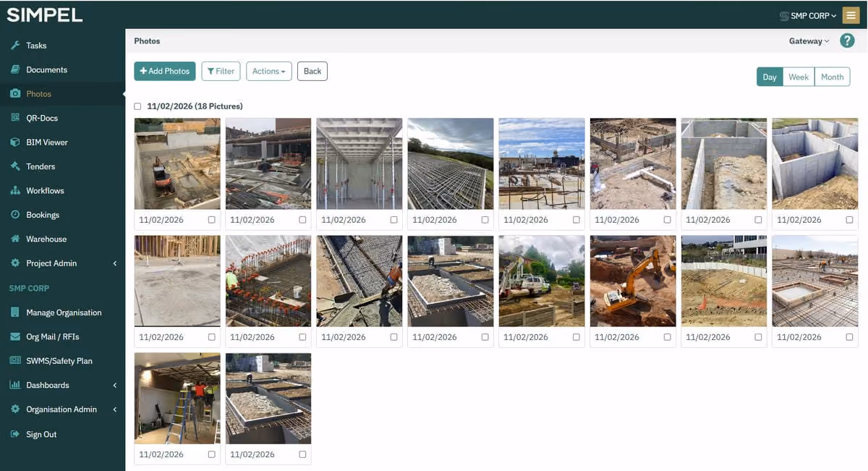Open Tenders link in sidebar
This screenshot has width=868, height=471.
click(x=41, y=166)
